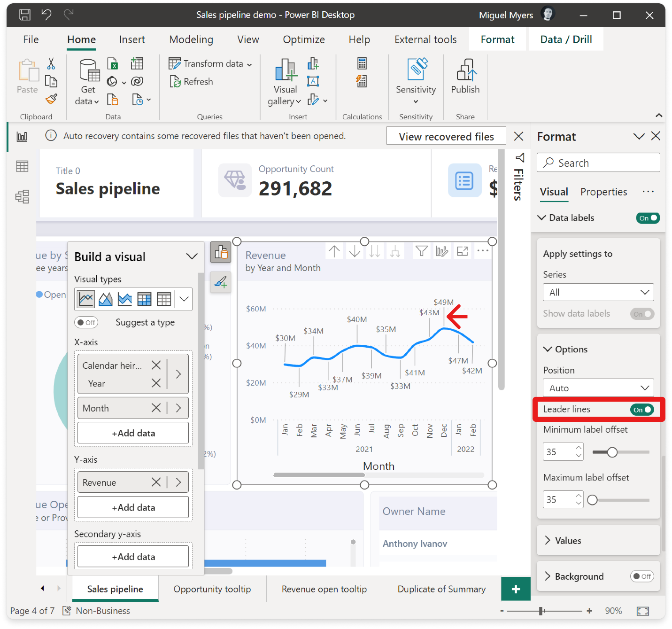This screenshot has width=672, height=629.
Task: Remove the Revenue field from Y-axis
Action: point(156,482)
